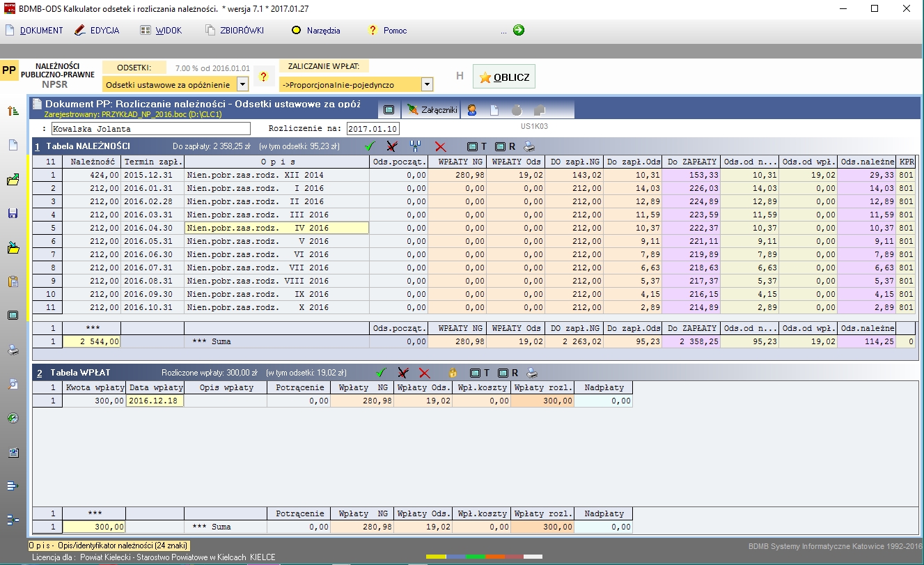The height and width of the screenshot is (565, 924).
Task: Click the Kwota wpłaty cell 300,00
Action: pos(95,401)
